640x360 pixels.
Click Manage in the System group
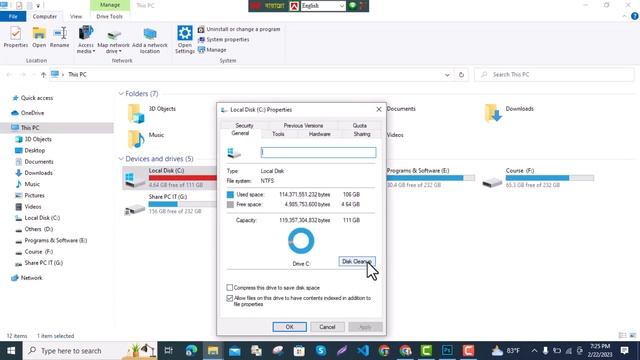point(212,50)
